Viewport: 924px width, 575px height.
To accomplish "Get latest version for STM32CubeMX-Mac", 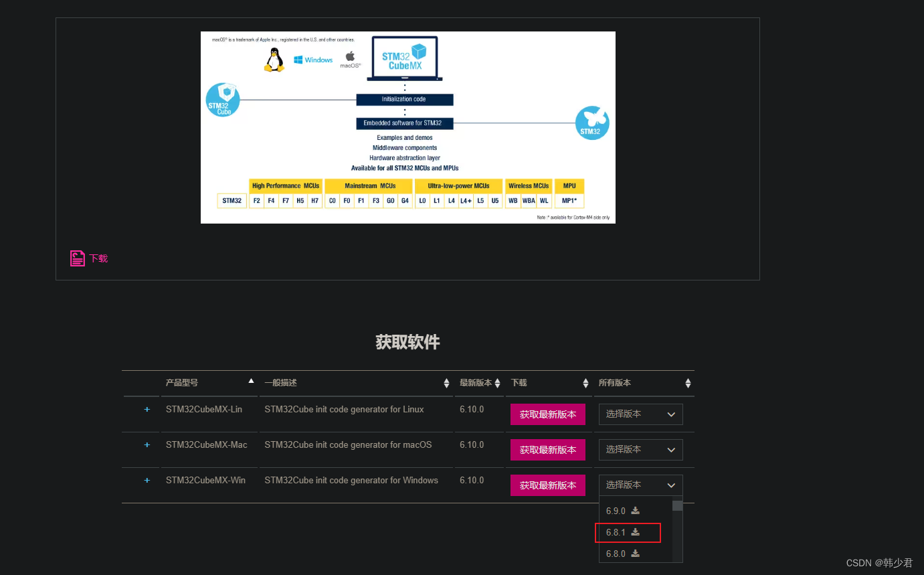I will pos(548,450).
